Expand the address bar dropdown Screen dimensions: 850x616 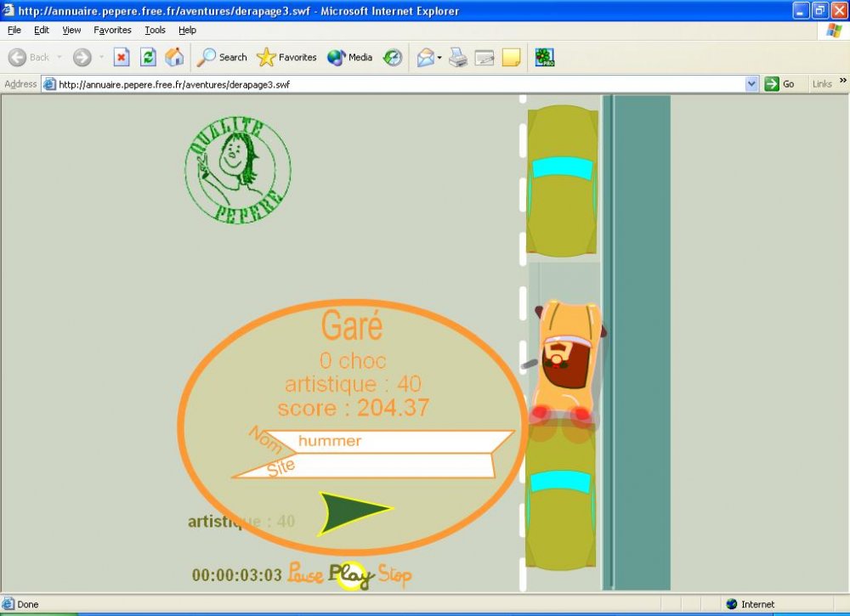(x=751, y=84)
